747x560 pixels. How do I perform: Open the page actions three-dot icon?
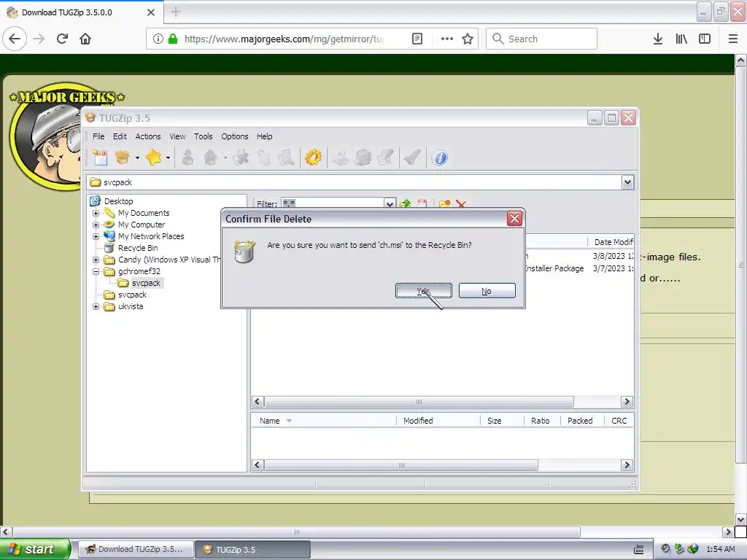pos(447,39)
